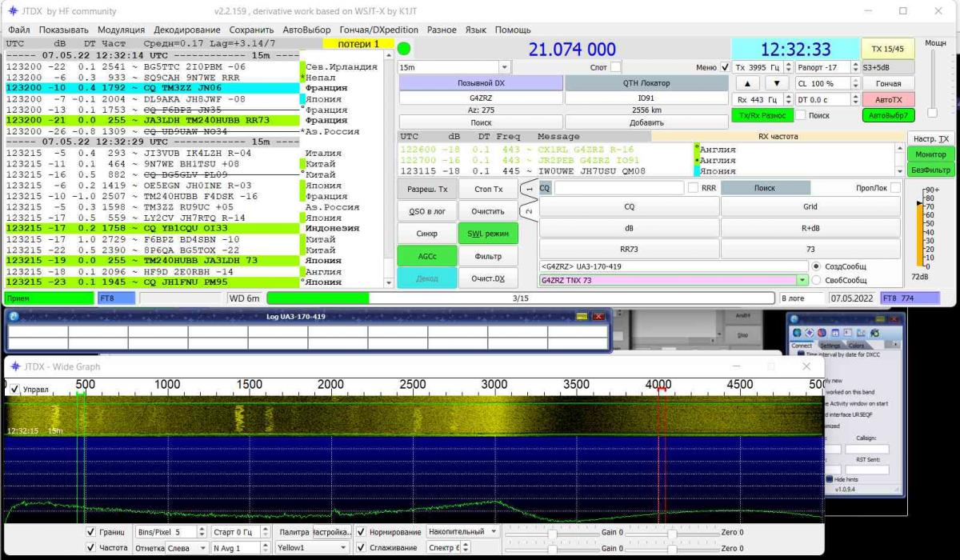Screen dimensions: 960x560
Task: Expand the Yellow1 palette dropdown
Action: [343, 548]
